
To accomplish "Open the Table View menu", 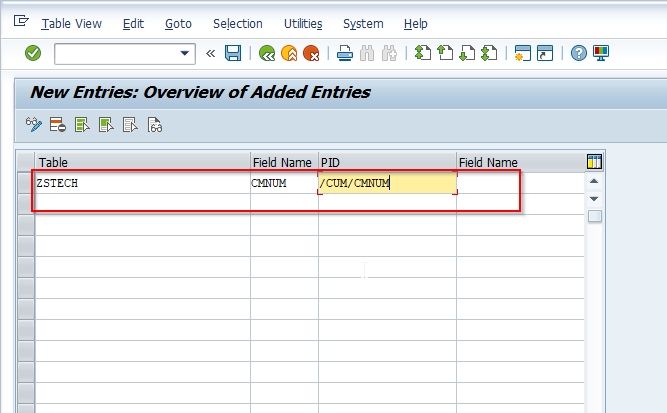I will (71, 24).
